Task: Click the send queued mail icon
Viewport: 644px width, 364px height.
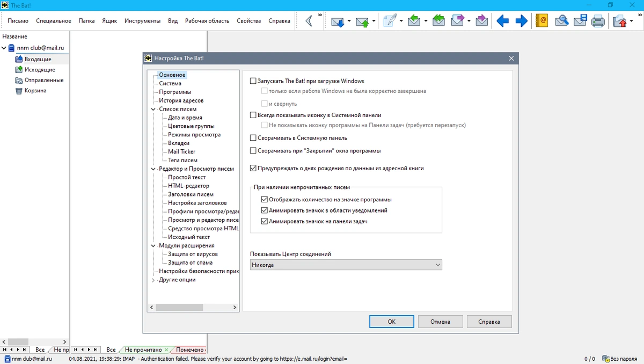Action: (363, 21)
